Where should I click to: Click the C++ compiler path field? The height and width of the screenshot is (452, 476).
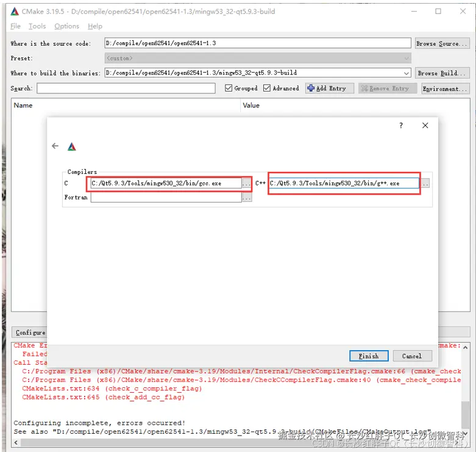click(344, 183)
